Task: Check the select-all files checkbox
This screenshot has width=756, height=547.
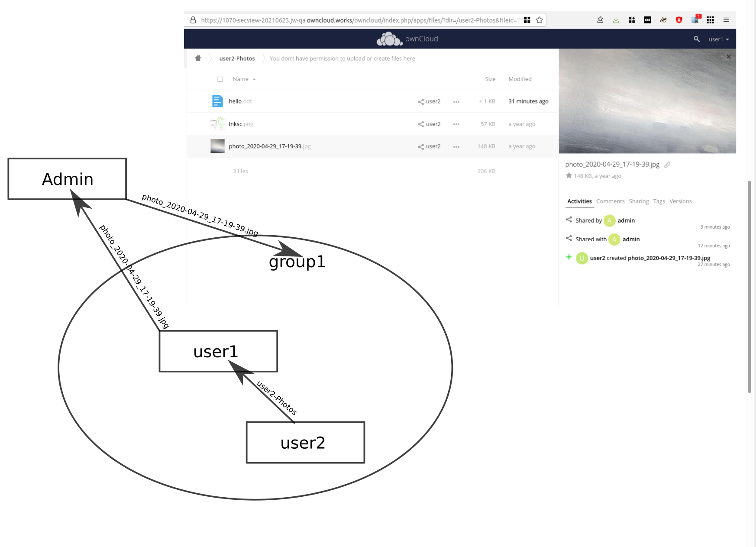Action: (x=220, y=79)
